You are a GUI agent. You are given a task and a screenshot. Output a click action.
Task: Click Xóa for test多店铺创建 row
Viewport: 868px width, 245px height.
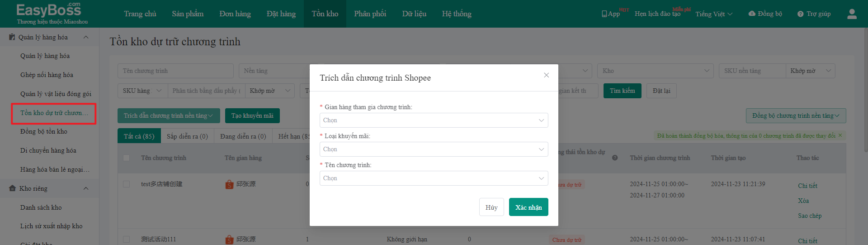tap(803, 201)
